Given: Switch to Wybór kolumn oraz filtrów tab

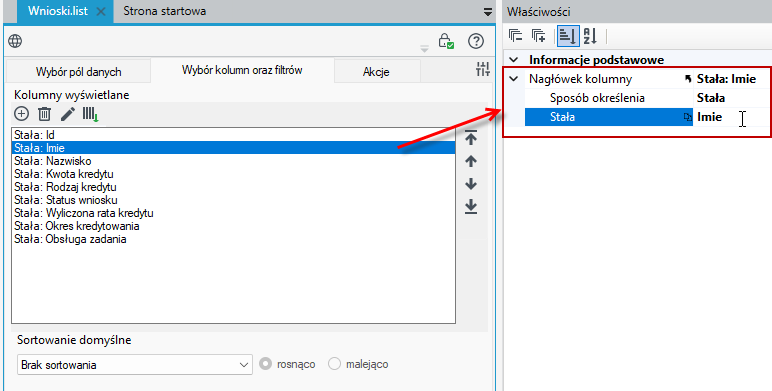Looking at the screenshot, I should tap(242, 70).
